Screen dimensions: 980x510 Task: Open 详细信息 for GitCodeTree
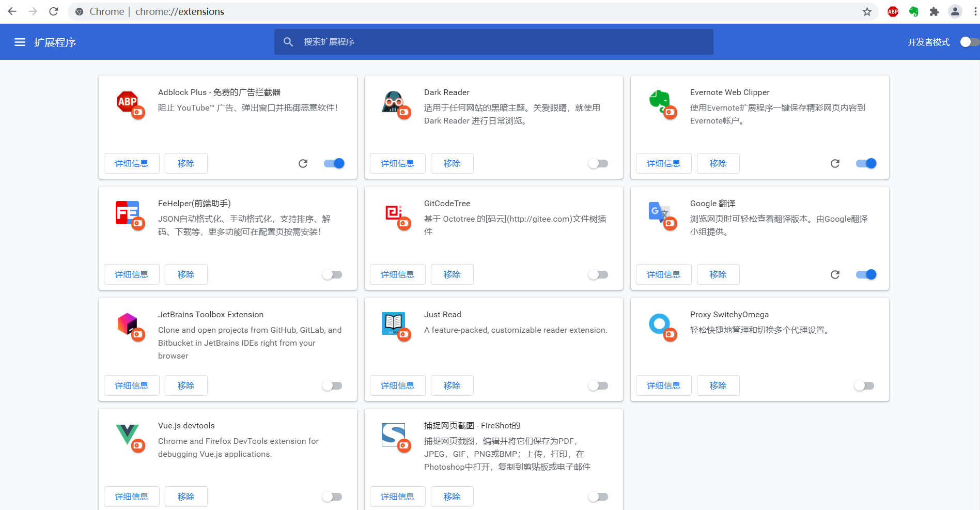(398, 274)
